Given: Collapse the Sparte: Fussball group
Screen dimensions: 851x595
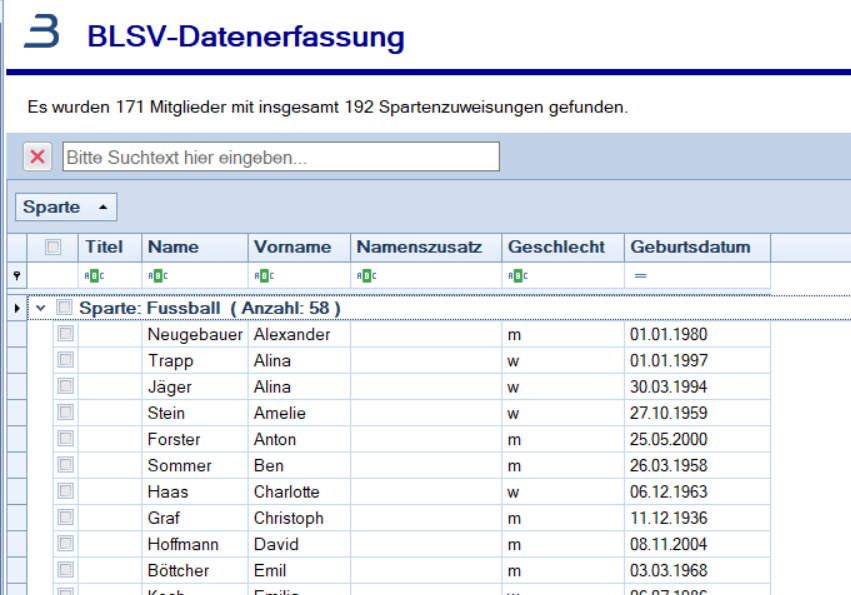Looking at the screenshot, I should tap(41, 308).
